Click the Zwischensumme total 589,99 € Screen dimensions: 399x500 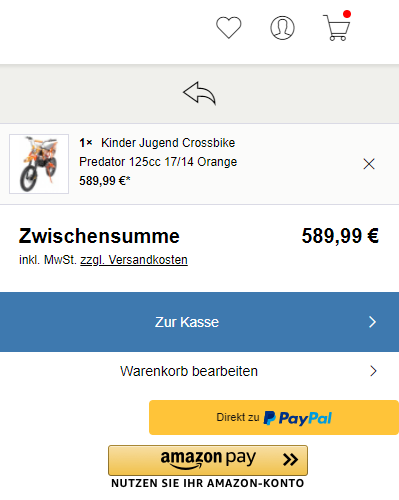(x=340, y=236)
